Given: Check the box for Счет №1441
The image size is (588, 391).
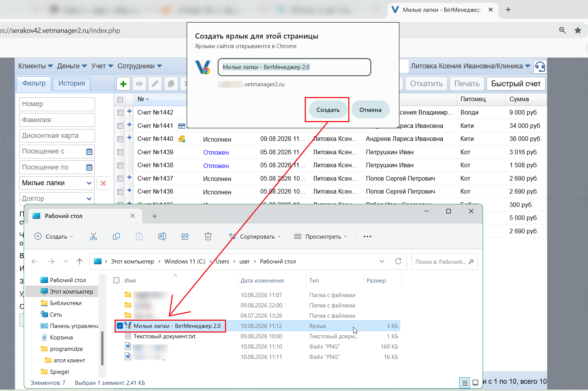Looking at the screenshot, I should 120,126.
